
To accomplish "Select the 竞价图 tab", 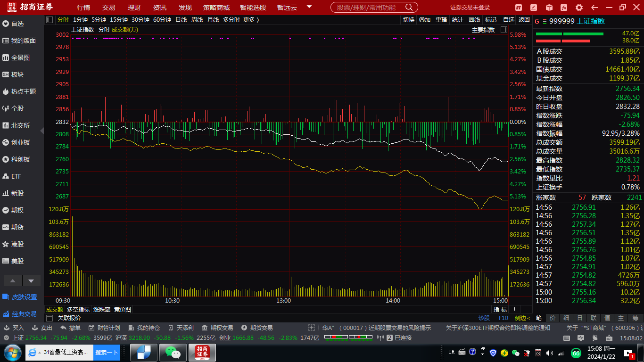I will point(123,310).
